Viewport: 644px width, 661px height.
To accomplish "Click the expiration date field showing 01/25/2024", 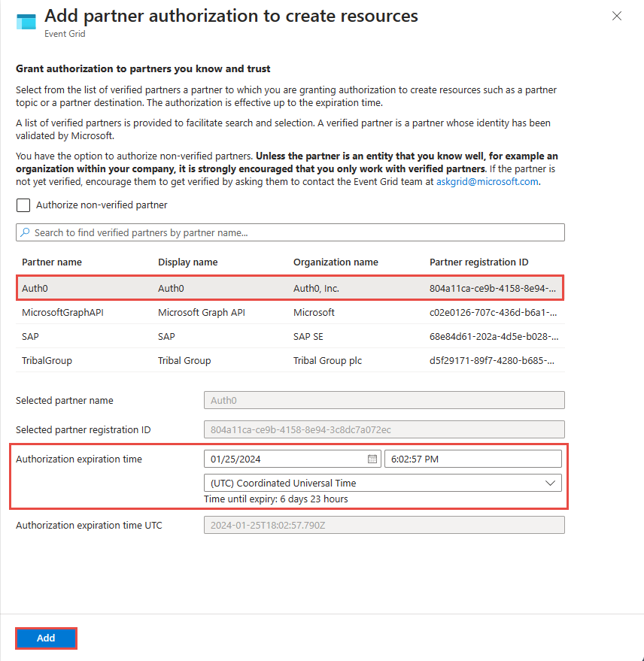I will point(278,459).
